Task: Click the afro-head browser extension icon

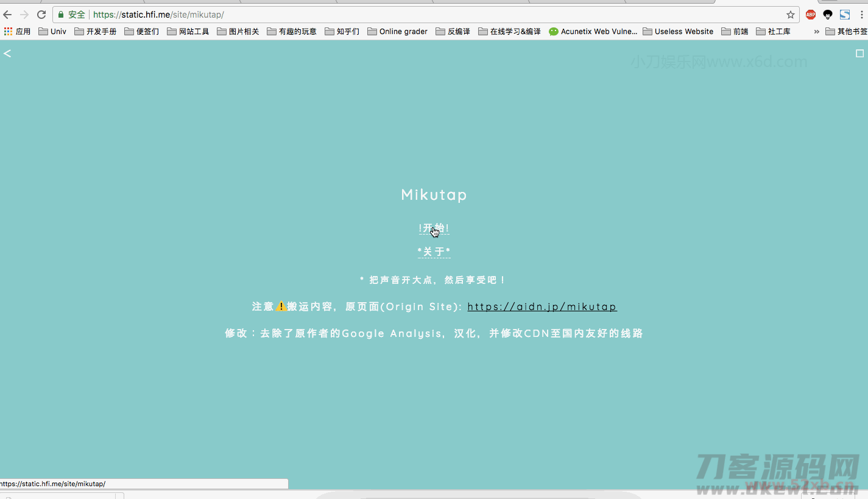Action: pos(827,14)
